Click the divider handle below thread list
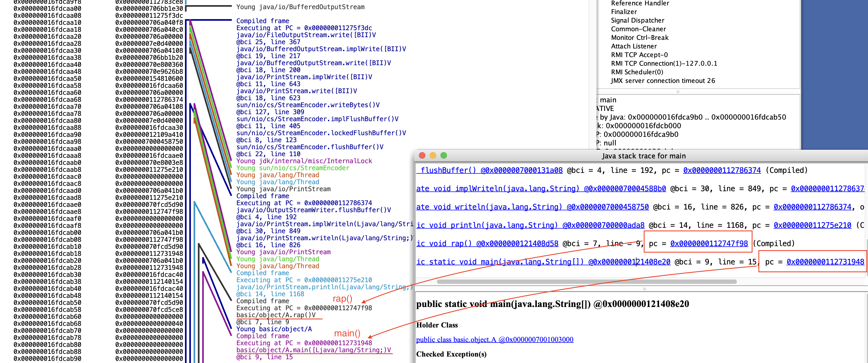 click(x=678, y=92)
